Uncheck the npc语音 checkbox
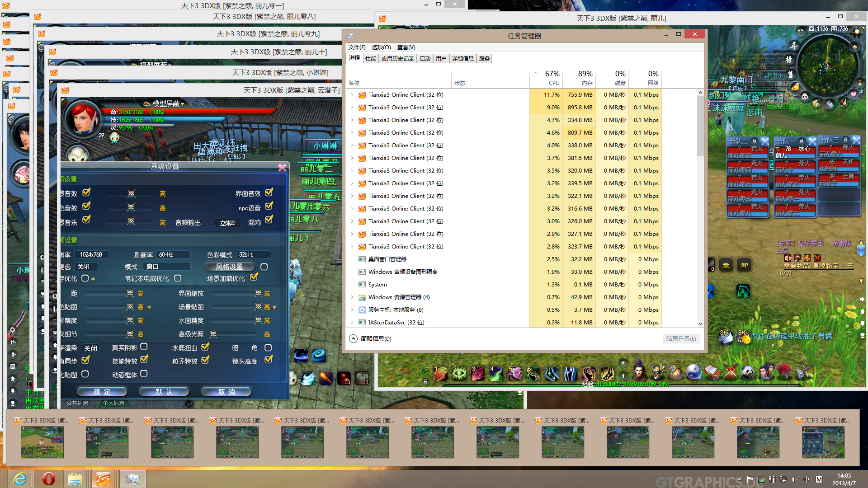868x488 pixels. [269, 206]
